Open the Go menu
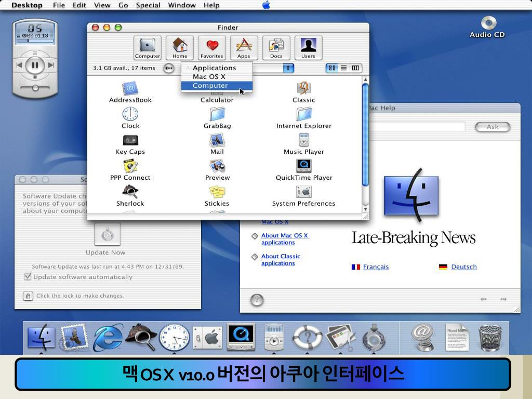Image resolution: width=532 pixels, height=399 pixels. click(x=123, y=5)
